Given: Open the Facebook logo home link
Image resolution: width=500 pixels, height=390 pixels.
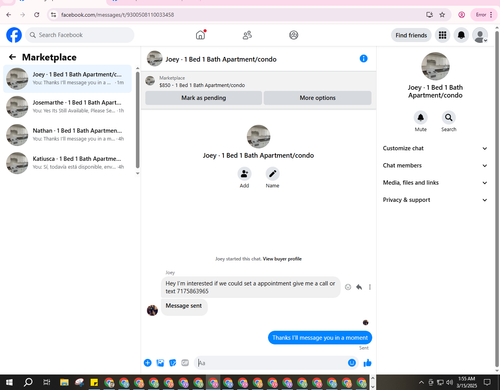Looking at the screenshot, I should pyautogui.click(x=14, y=35).
